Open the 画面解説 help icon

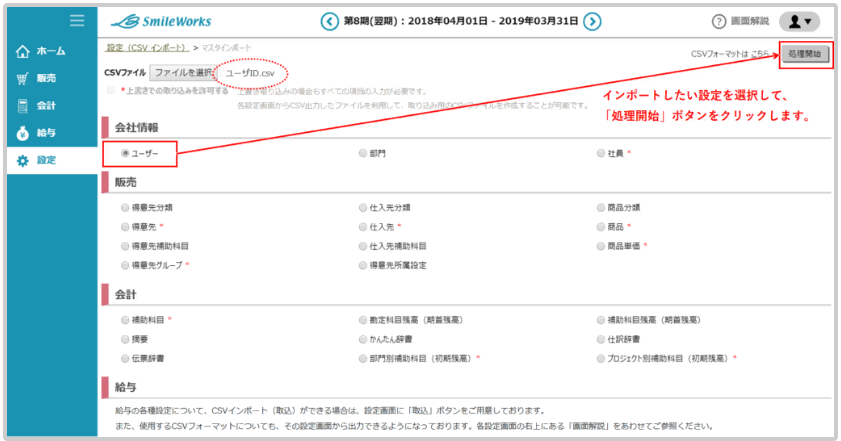(719, 21)
